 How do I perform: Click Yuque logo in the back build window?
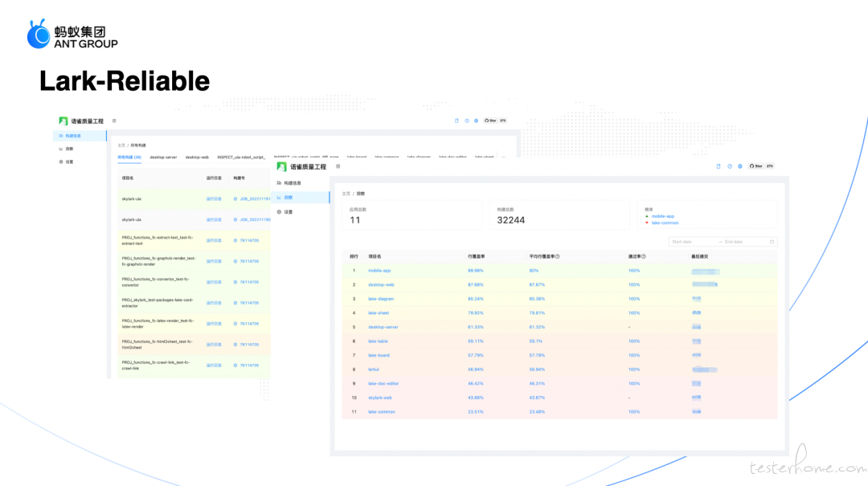(63, 120)
